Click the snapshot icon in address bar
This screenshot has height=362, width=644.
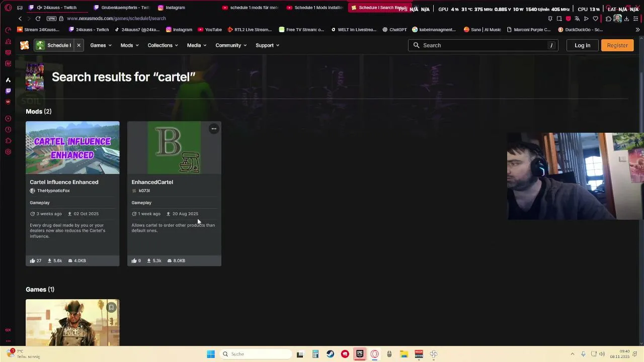point(559,19)
